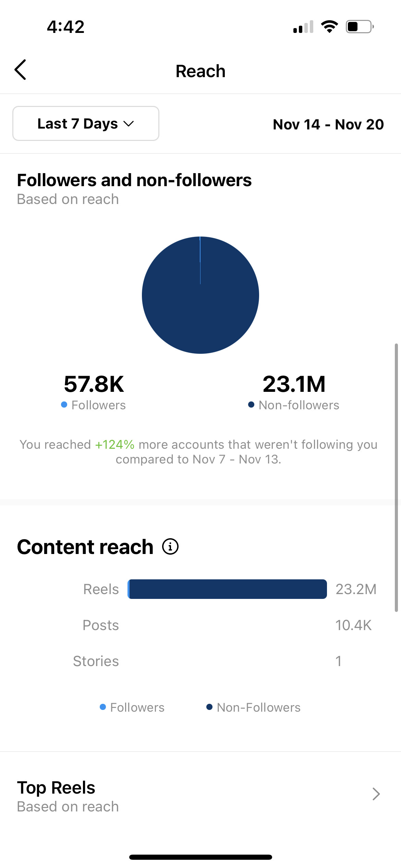Tap chevron beside Last 7 Days

point(129,124)
